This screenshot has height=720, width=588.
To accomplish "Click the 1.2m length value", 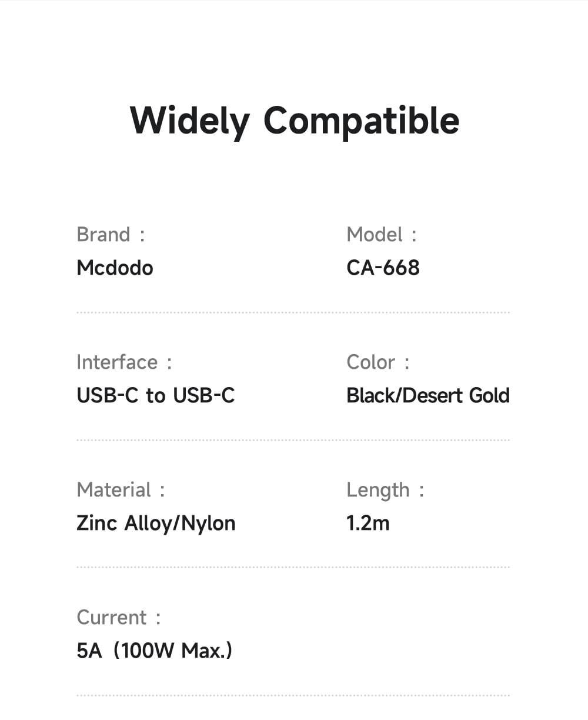I will click(x=368, y=524).
